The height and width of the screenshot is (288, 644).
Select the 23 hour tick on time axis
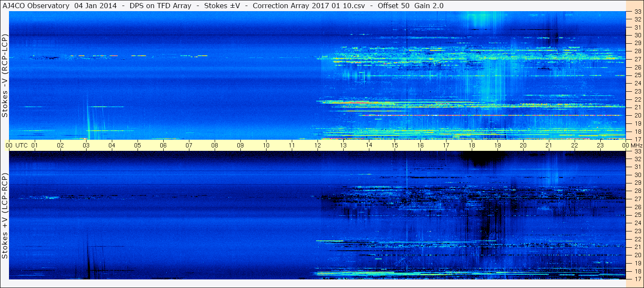click(600, 145)
